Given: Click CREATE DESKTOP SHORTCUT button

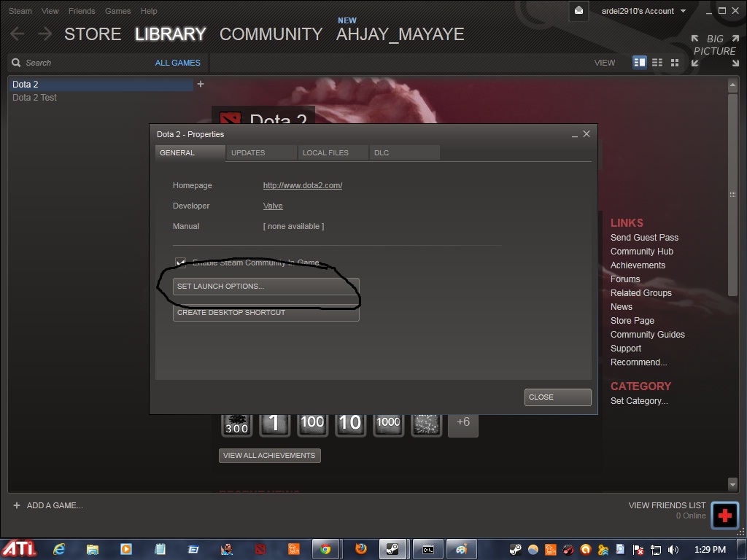Looking at the screenshot, I should click(266, 313).
